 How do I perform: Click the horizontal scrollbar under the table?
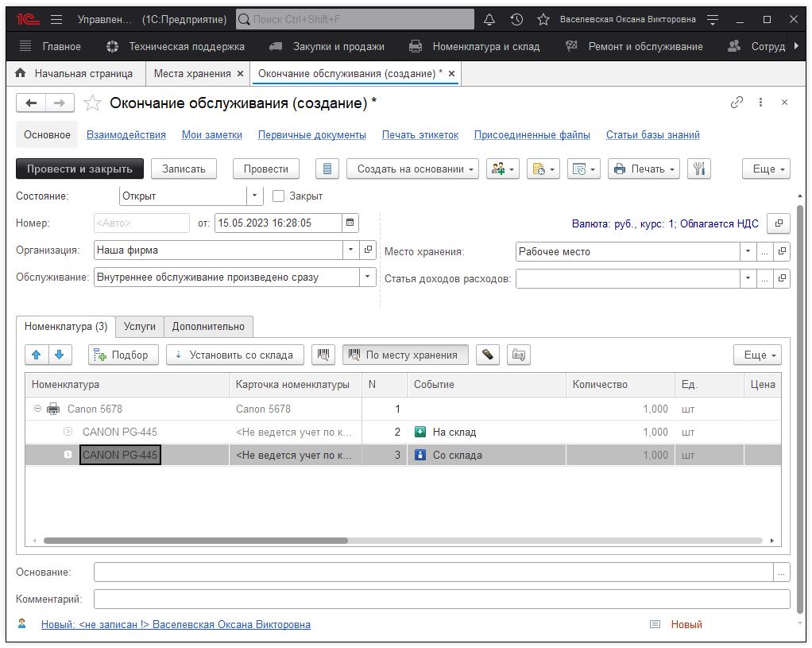tap(195, 541)
